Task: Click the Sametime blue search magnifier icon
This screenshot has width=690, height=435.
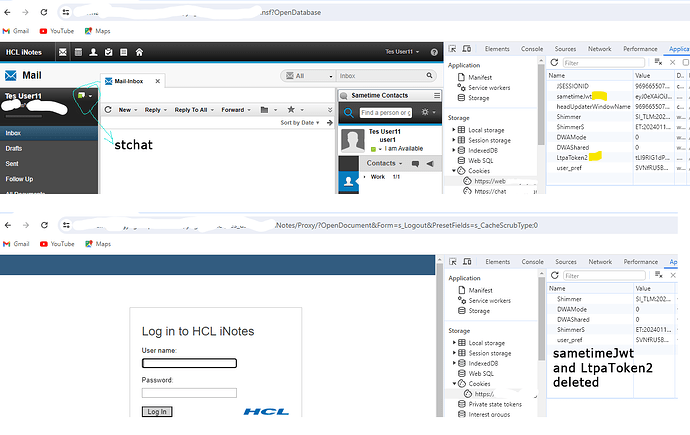Action: click(x=348, y=113)
